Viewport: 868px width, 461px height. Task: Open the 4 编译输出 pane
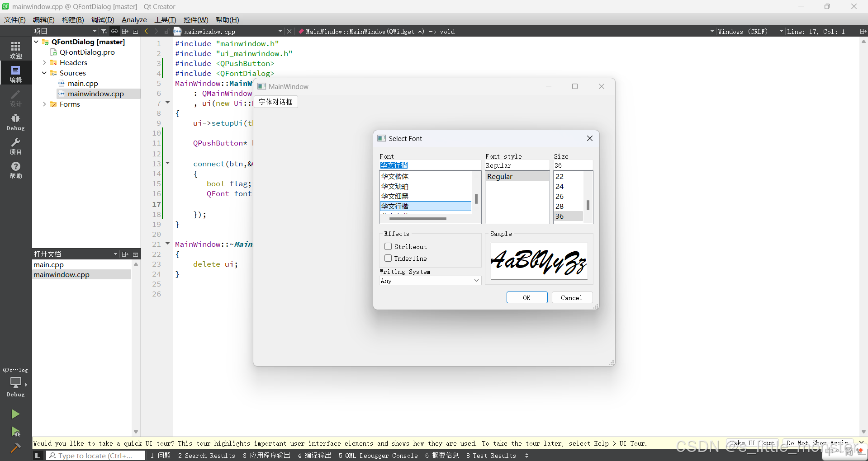pyautogui.click(x=315, y=456)
